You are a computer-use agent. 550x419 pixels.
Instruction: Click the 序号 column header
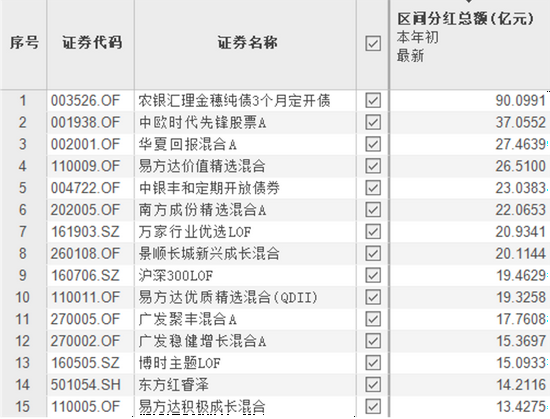(x=24, y=42)
